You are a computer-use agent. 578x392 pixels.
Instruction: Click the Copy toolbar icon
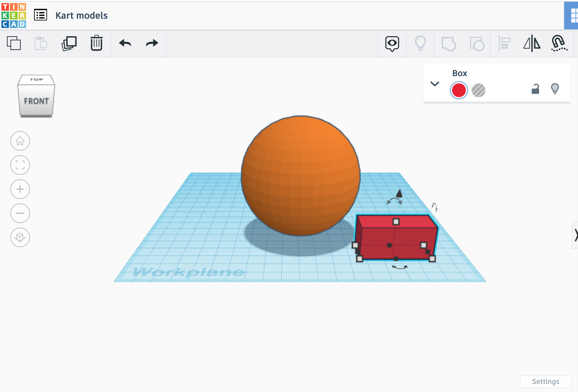(x=14, y=43)
